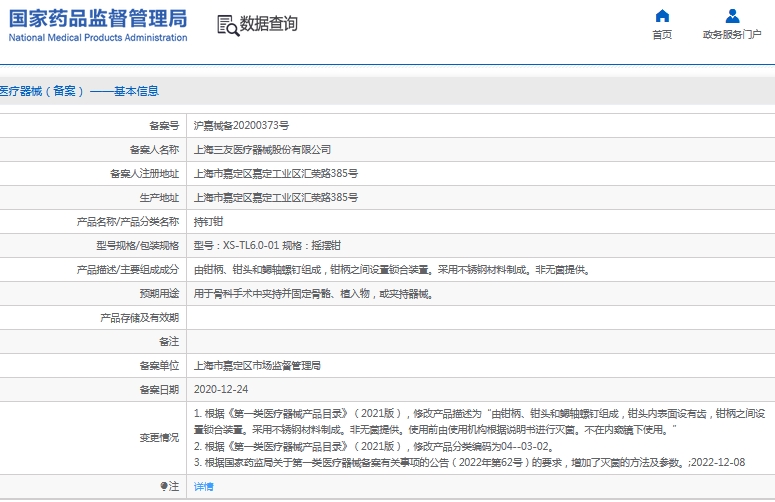
Task: Click the product name 持钉钳
Action: tap(208, 222)
